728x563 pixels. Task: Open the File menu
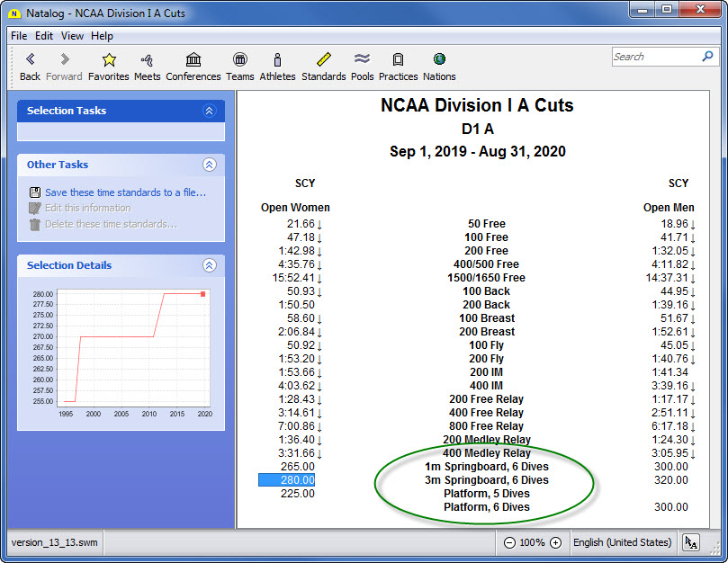[19, 36]
